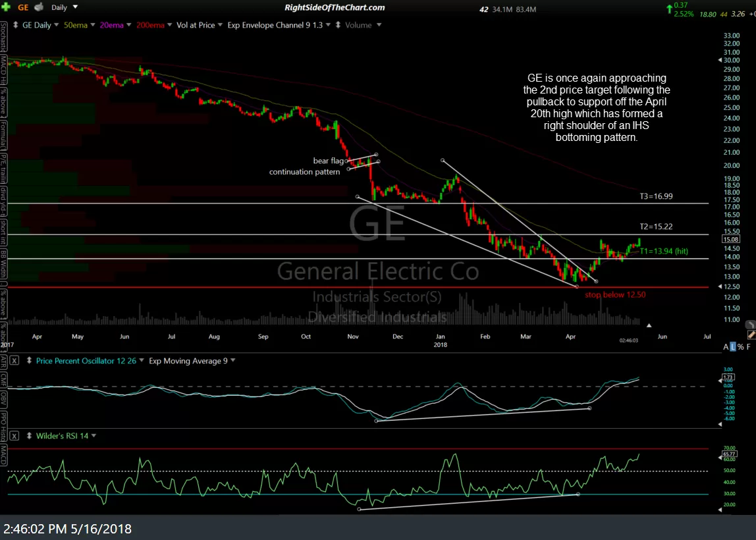Click the white triangle marker near time axis
The image size is (756, 540).
coord(649,325)
